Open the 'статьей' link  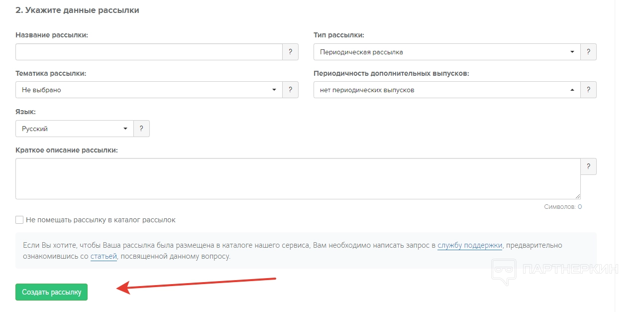(104, 257)
